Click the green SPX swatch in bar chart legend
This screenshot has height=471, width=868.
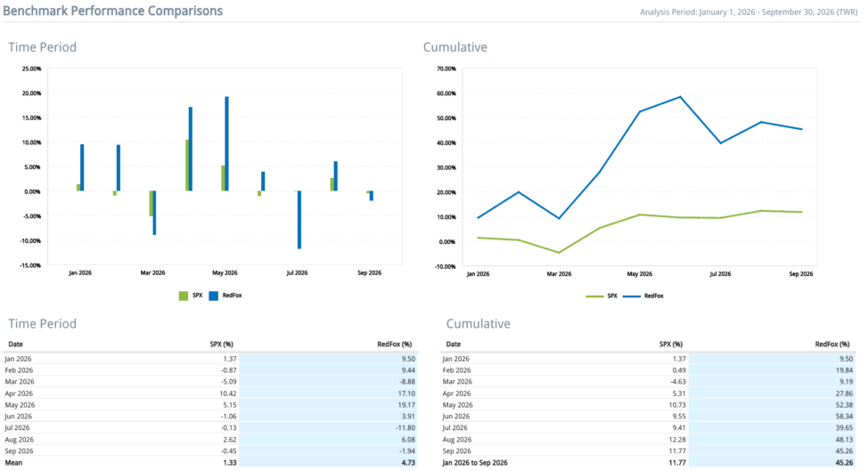(x=184, y=296)
